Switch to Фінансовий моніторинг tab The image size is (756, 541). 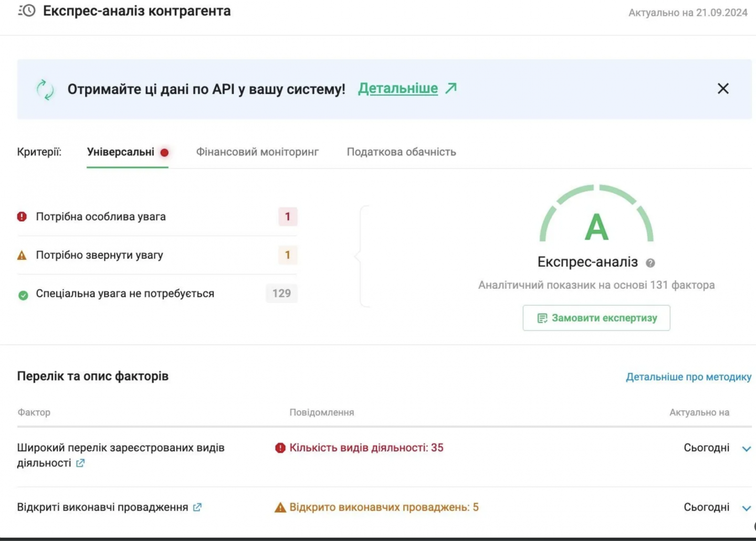(x=257, y=152)
